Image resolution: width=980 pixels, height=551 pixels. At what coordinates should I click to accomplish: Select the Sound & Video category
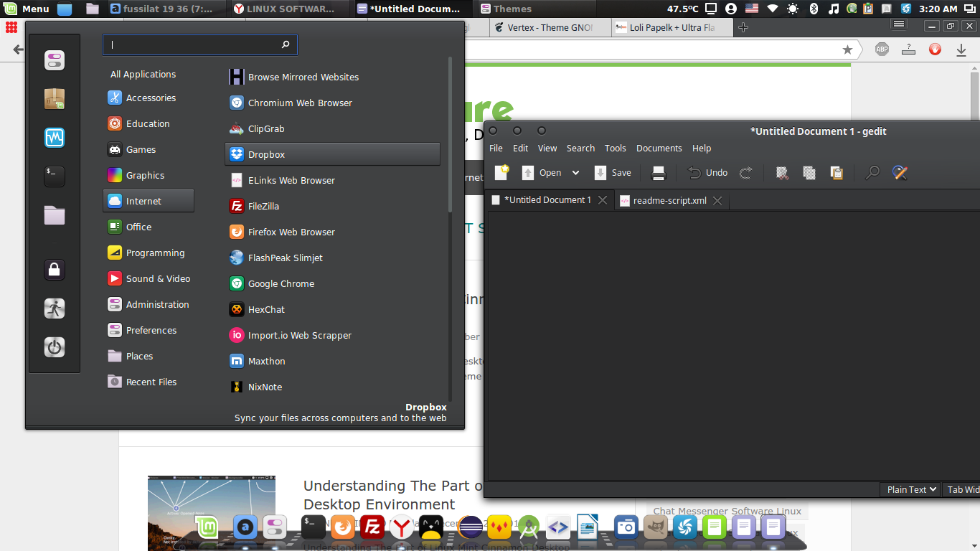tap(149, 278)
